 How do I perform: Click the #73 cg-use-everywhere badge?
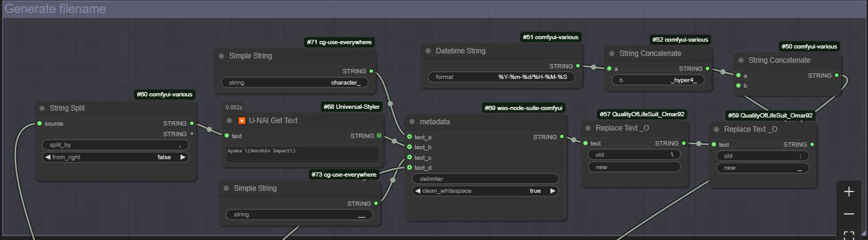(x=344, y=175)
